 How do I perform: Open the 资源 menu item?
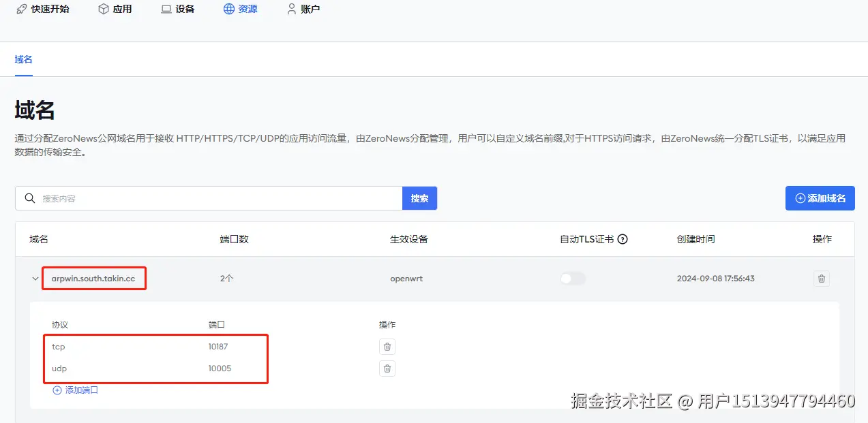click(x=241, y=10)
